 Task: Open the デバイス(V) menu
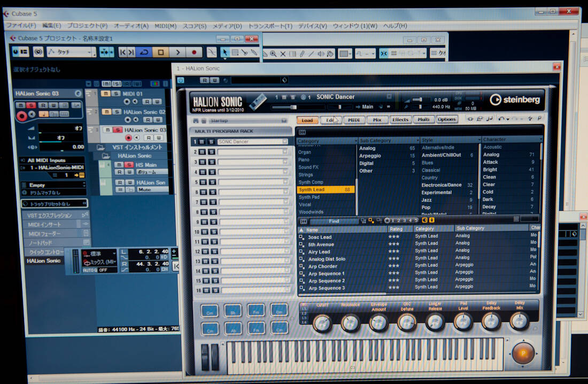(312, 26)
